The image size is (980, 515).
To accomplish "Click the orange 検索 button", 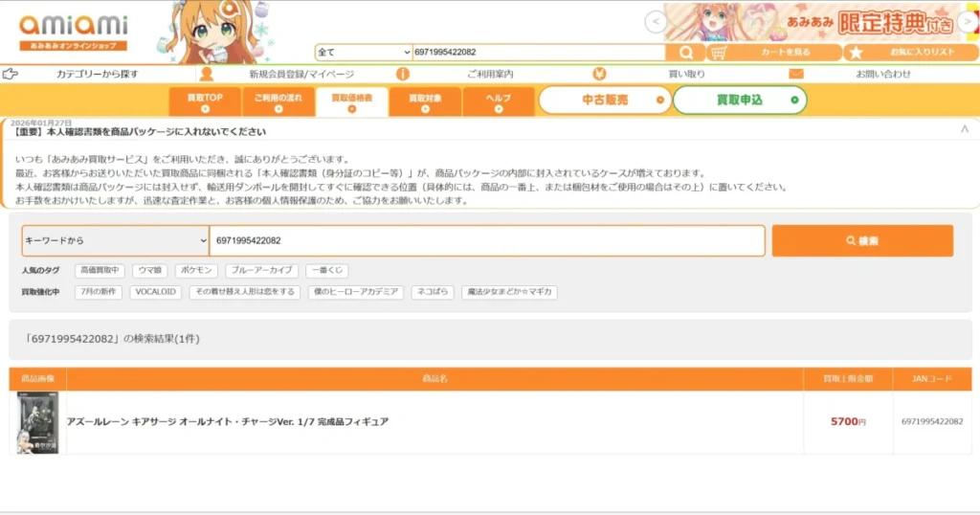I will 862,240.
